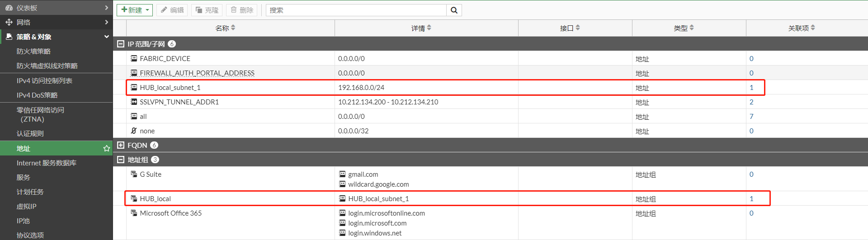
Task: Click the search magnifier icon
Action: click(x=454, y=10)
